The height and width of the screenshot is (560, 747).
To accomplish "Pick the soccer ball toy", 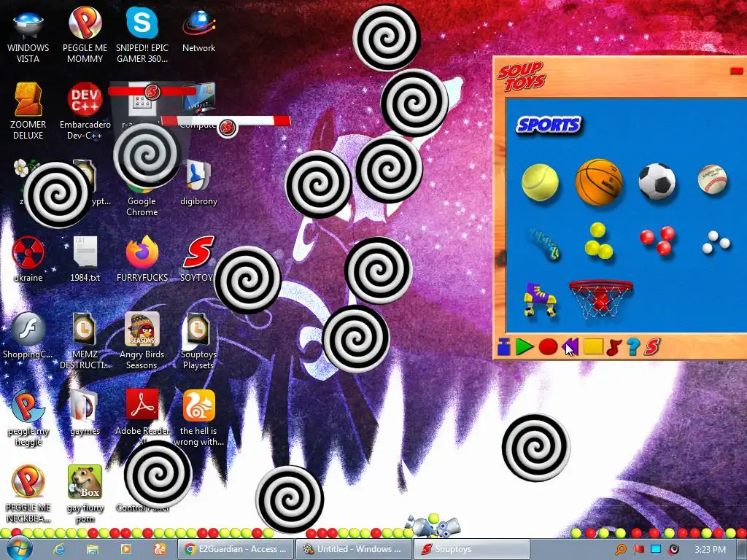I will (657, 182).
